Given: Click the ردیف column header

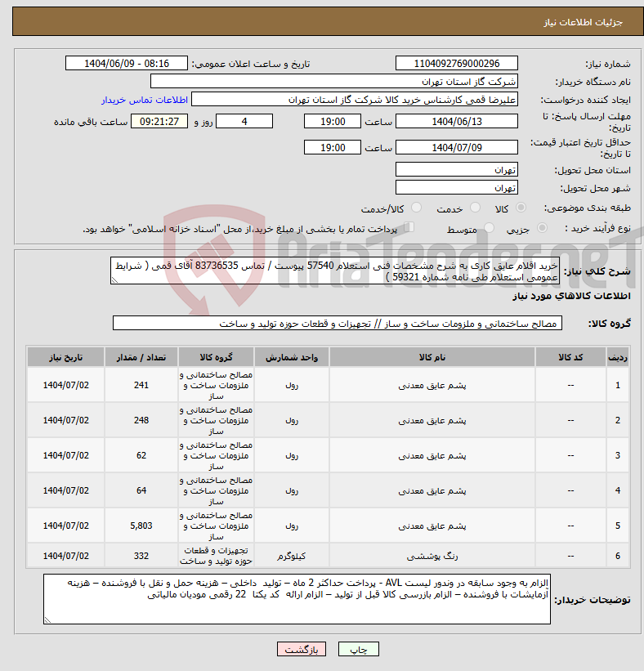Looking at the screenshot, I should (618, 357).
